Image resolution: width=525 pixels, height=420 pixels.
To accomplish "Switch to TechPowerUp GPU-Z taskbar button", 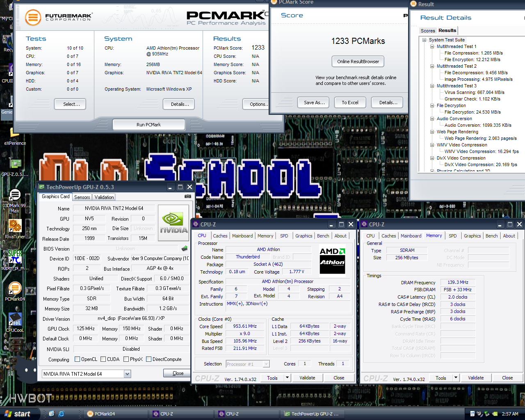I will 313,414.
